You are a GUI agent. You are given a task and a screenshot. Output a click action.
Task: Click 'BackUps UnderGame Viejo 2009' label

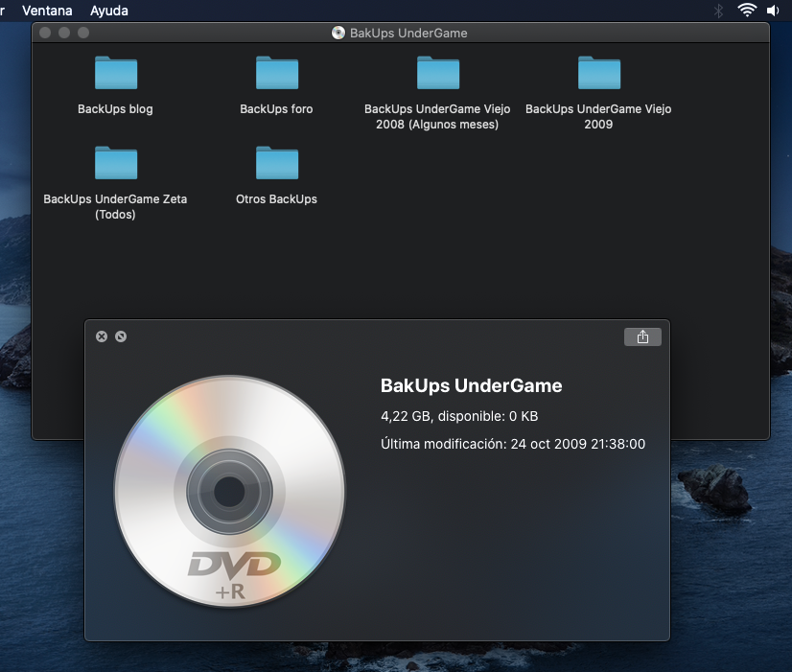click(598, 117)
